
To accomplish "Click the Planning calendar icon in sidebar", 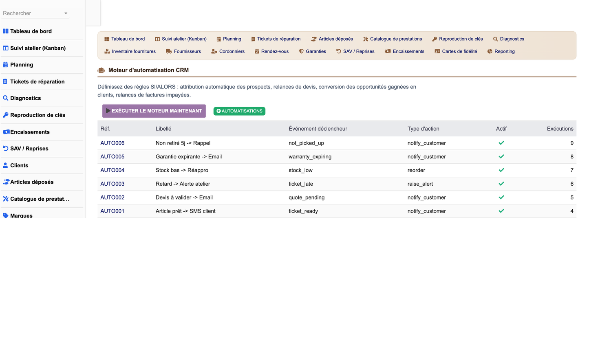I will pos(5,65).
